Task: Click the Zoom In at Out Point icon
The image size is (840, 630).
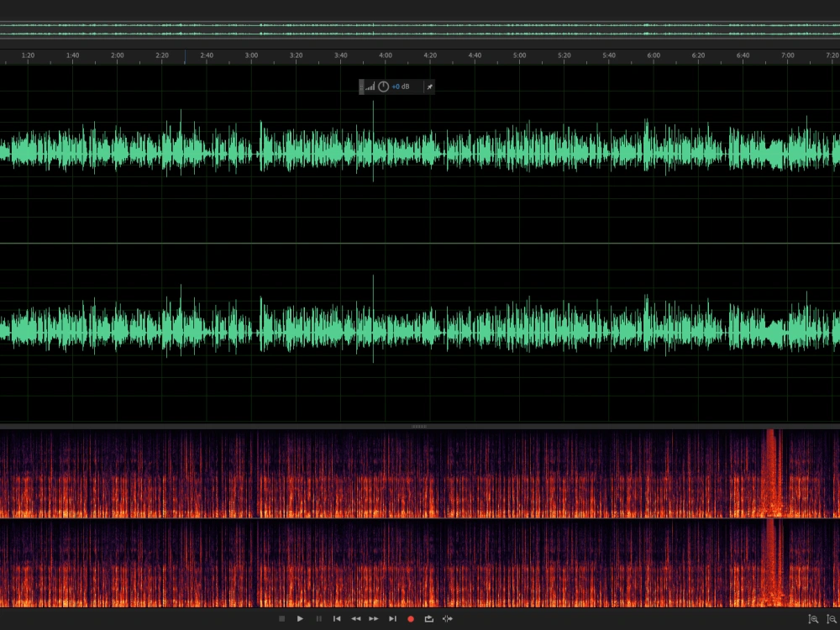Action: coord(832,619)
